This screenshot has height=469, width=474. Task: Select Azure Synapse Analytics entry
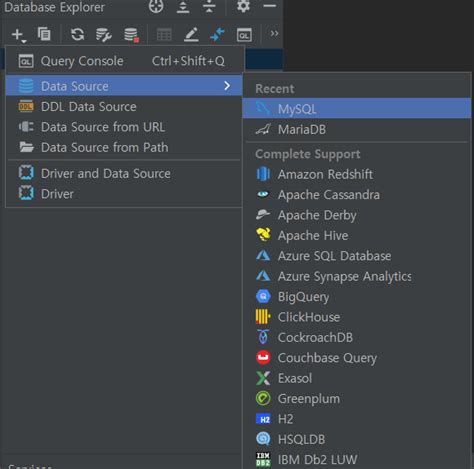(357, 276)
